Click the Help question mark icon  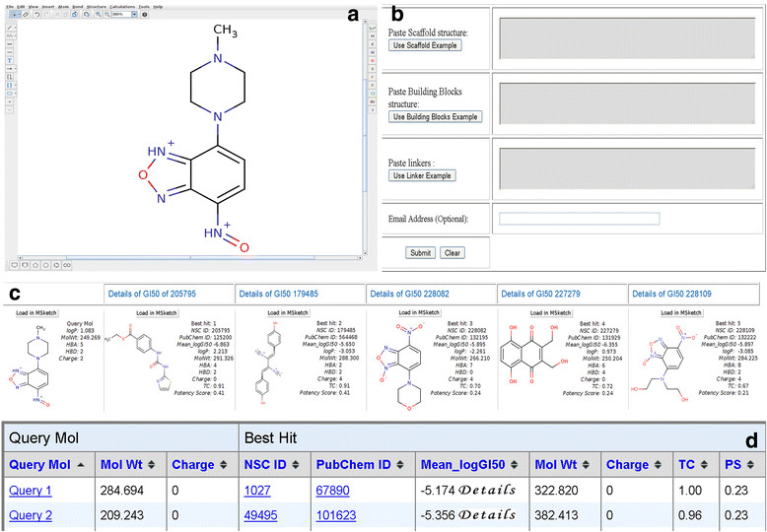(146, 16)
